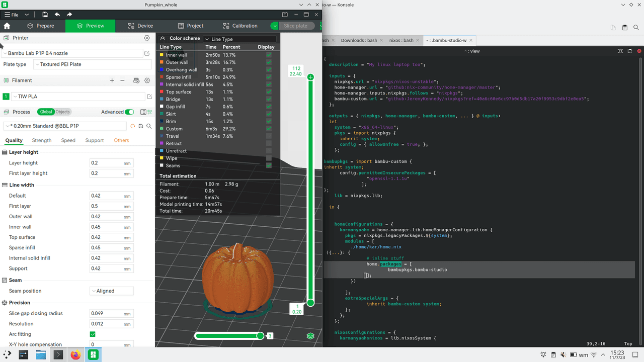644x362 pixels.
Task: Add a filament with the plus icon
Action: click(112, 80)
